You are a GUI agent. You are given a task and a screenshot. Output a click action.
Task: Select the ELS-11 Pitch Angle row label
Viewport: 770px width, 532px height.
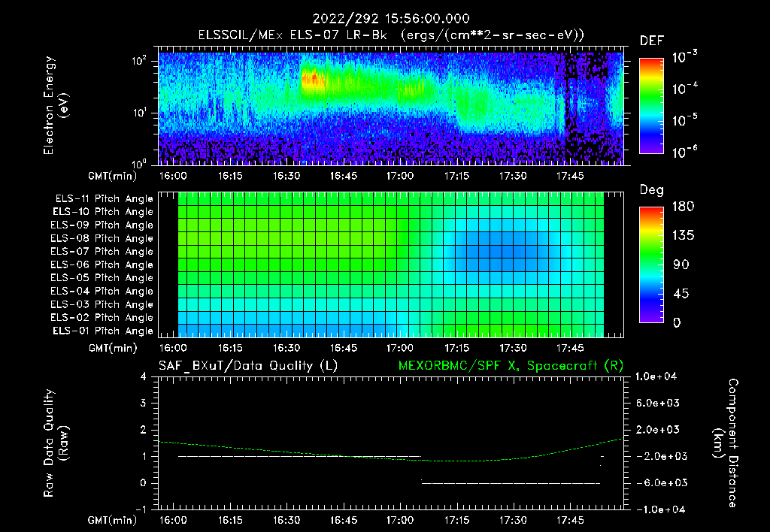tap(104, 199)
